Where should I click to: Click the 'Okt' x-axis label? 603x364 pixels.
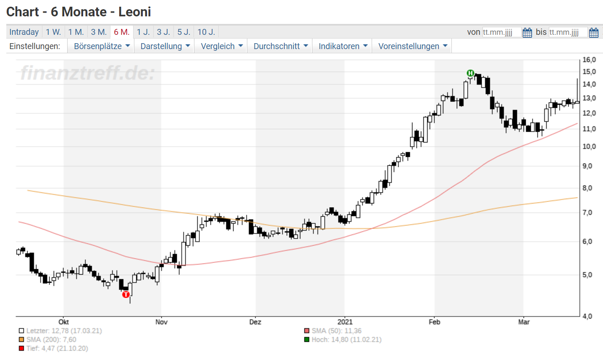click(63, 322)
